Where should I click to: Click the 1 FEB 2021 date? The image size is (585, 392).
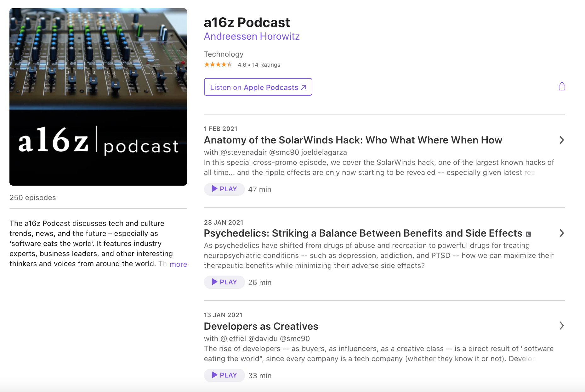click(x=220, y=129)
